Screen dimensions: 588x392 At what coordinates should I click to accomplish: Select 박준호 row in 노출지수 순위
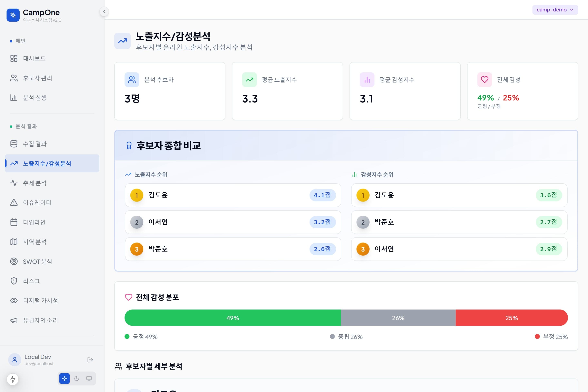(x=233, y=249)
